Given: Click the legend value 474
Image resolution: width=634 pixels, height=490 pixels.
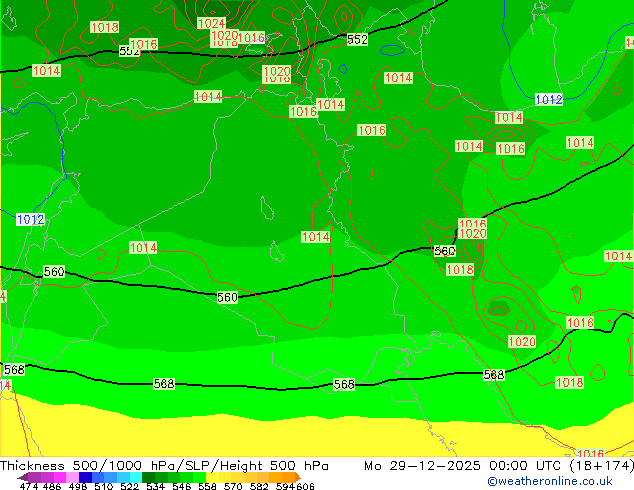Looking at the screenshot, I should pos(29,486).
